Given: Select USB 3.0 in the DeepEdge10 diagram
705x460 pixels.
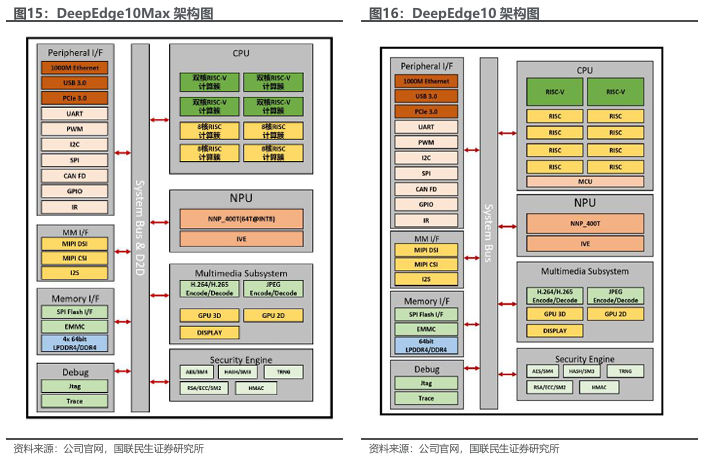Looking at the screenshot, I should click(x=426, y=96).
